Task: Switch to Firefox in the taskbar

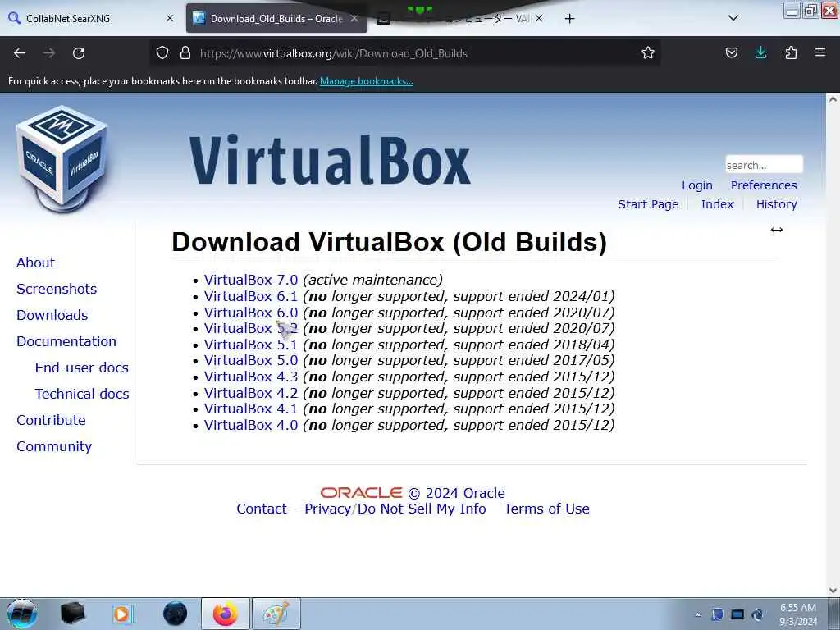Action: (x=226, y=614)
